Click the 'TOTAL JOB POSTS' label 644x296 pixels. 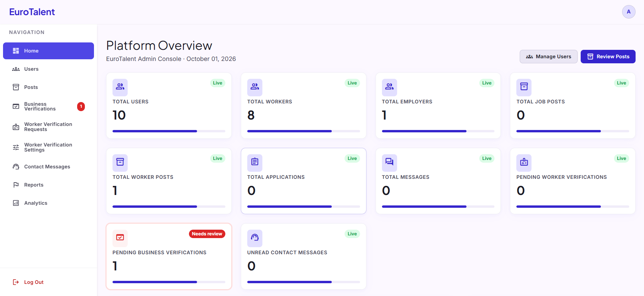(541, 102)
